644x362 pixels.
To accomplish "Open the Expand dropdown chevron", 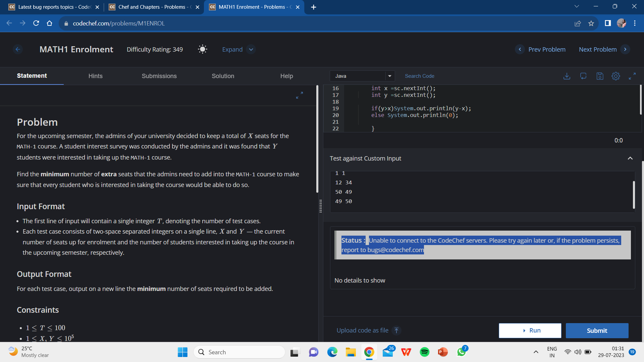I will (251, 49).
